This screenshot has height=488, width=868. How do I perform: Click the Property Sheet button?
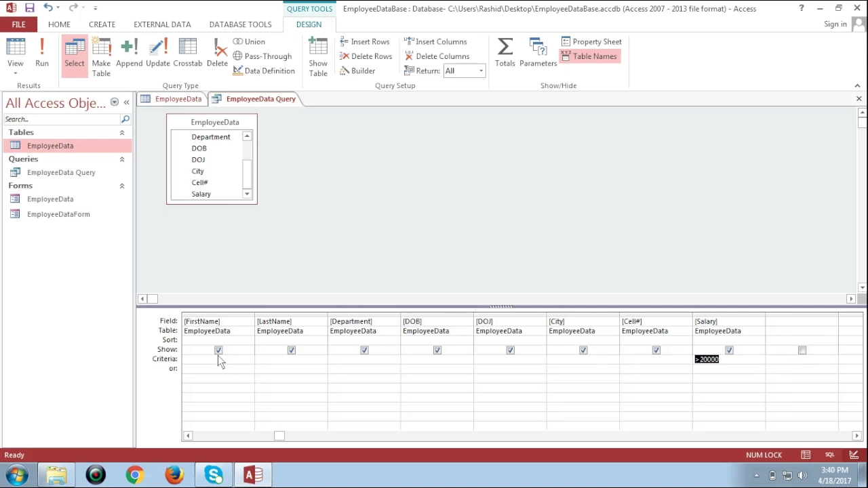click(x=591, y=42)
